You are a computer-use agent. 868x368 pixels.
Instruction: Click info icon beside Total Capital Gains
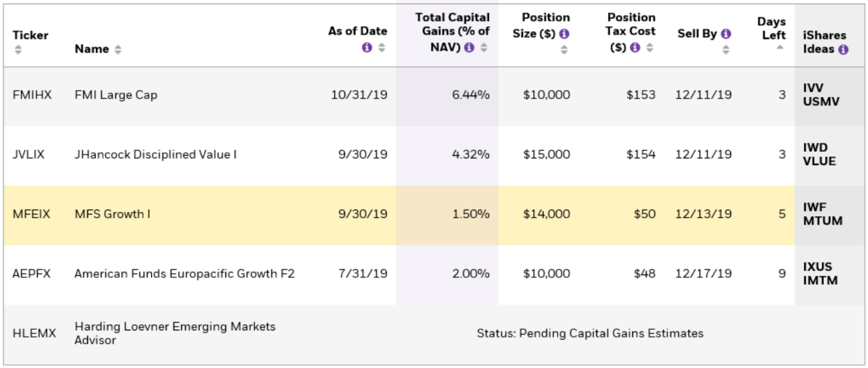pos(469,47)
